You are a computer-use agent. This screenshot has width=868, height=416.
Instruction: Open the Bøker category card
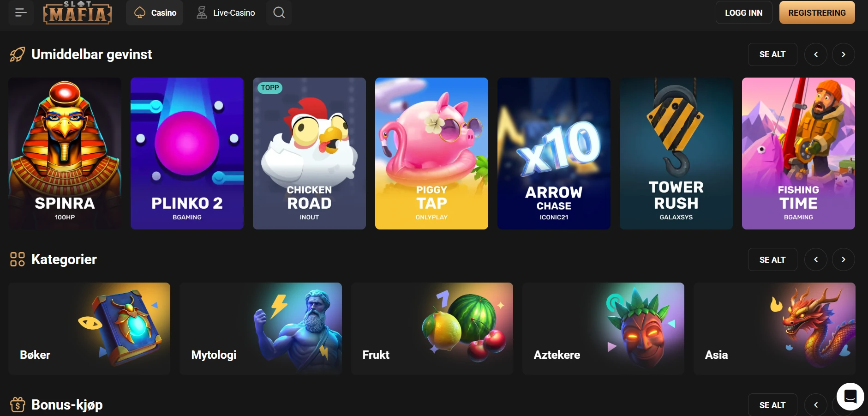(90, 328)
